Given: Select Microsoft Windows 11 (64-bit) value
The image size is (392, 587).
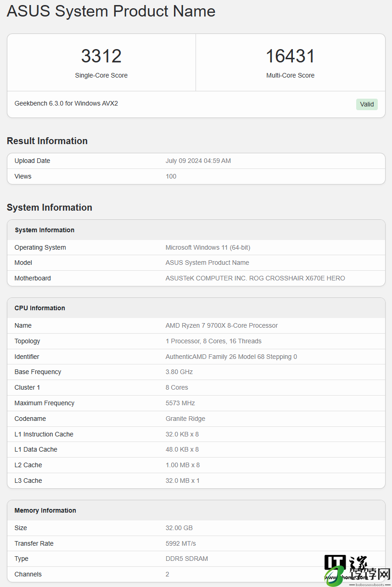Looking at the screenshot, I should coord(208,247).
